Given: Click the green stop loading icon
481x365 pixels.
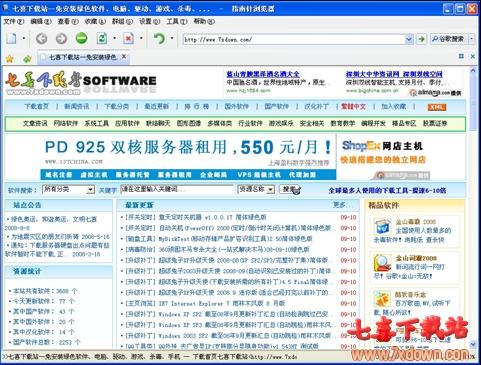Looking at the screenshot, I should [81, 38].
